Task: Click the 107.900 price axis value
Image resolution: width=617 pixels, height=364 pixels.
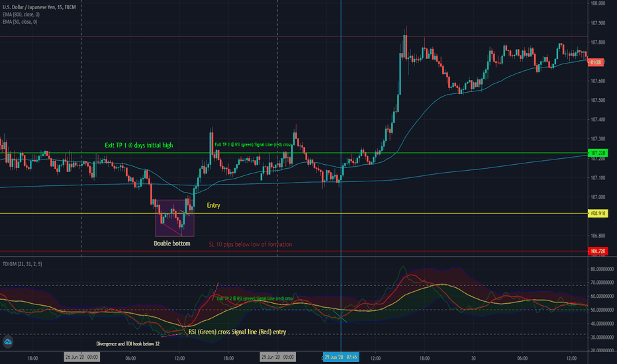Action: (598, 23)
